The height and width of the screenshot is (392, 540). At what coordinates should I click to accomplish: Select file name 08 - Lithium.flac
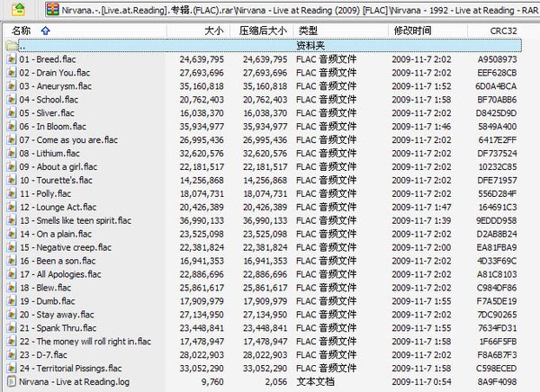click(x=49, y=153)
